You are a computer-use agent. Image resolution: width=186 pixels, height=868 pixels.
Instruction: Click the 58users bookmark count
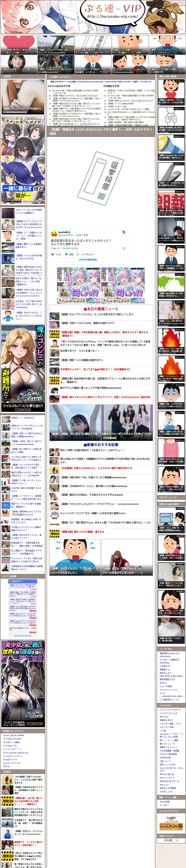pyautogui.click(x=32, y=610)
